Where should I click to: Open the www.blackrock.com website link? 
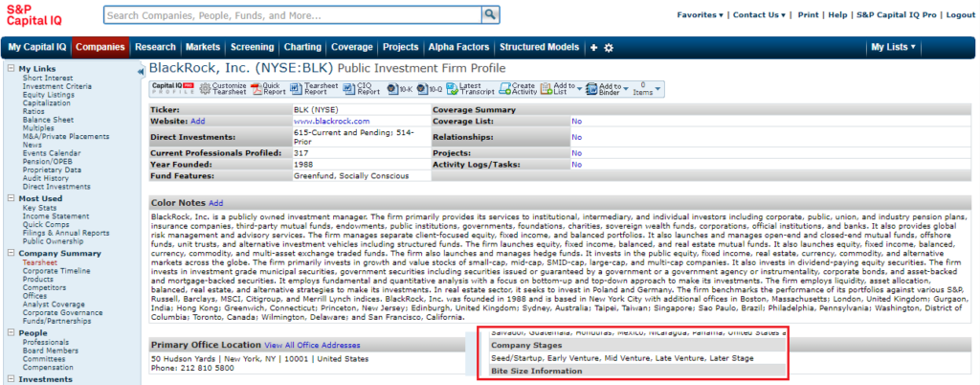coord(331,122)
